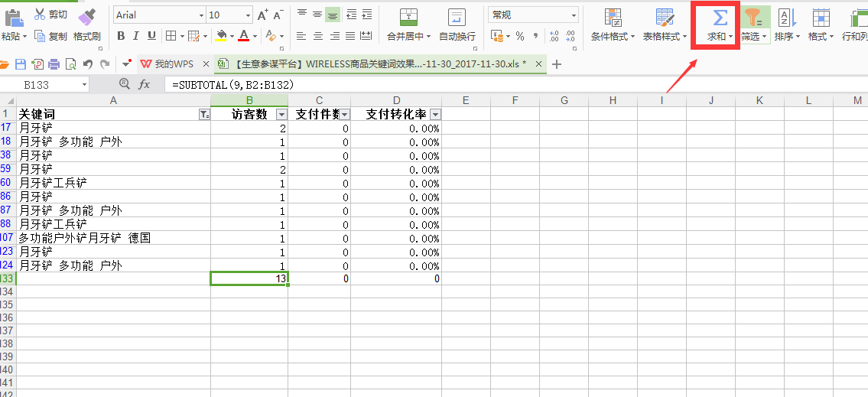Click the undo arrow
Image resolution: width=868 pixels, height=397 pixels.
[87, 64]
